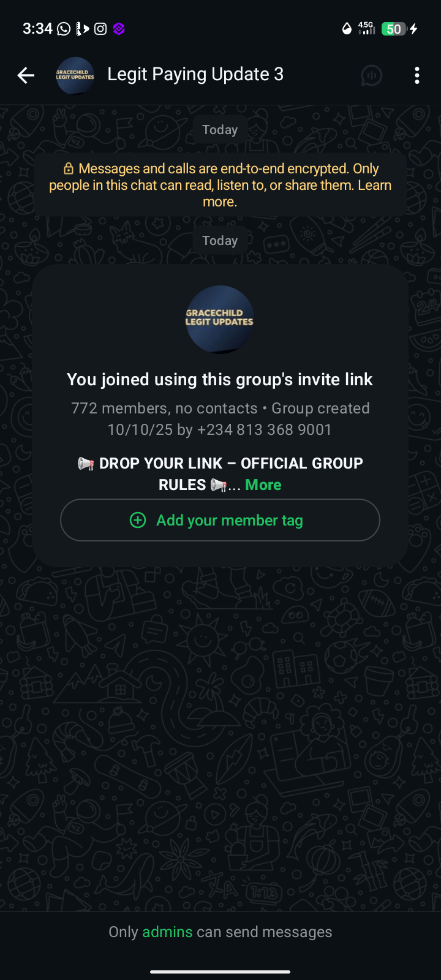Tap Add your member tag button
The image size is (441, 980).
(220, 520)
